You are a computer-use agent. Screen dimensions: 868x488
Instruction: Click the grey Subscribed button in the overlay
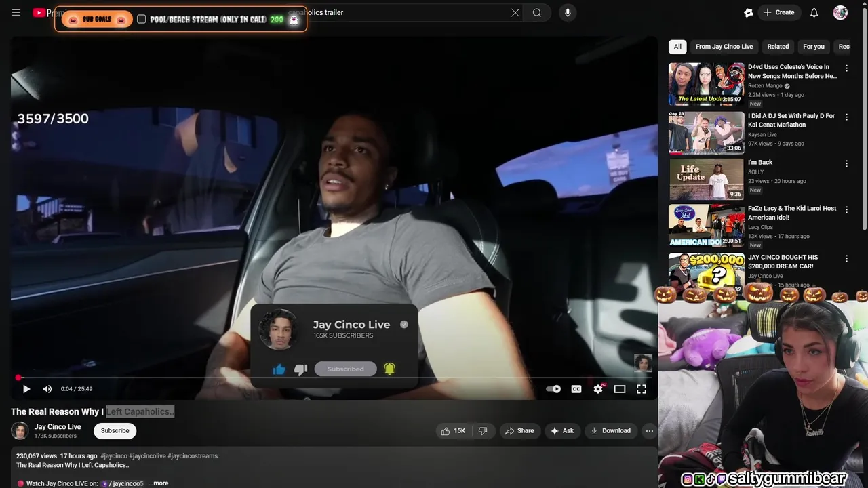pyautogui.click(x=345, y=369)
